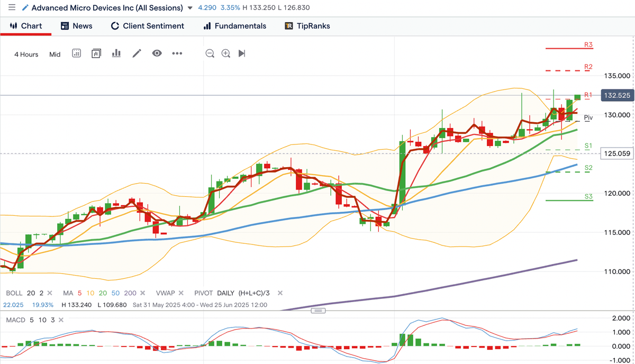Click the Fundamentals bar icon
The image size is (635, 364).
click(x=207, y=26)
